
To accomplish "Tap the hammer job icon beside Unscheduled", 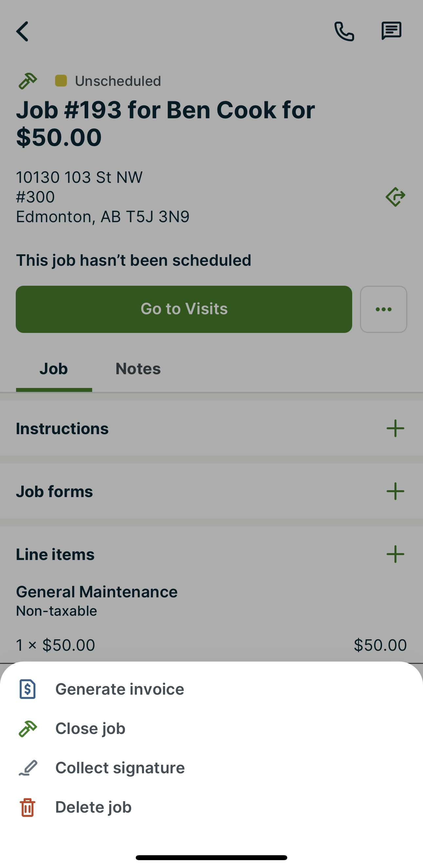I will tap(28, 81).
